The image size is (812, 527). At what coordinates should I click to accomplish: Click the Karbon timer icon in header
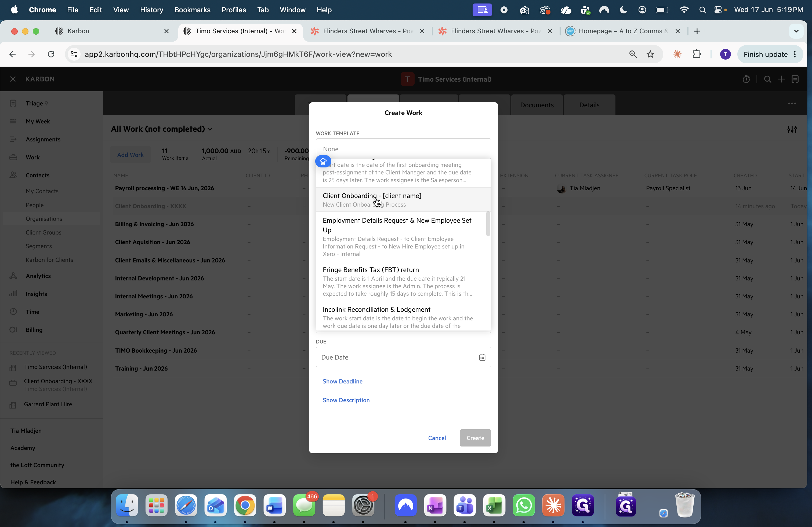click(x=746, y=79)
